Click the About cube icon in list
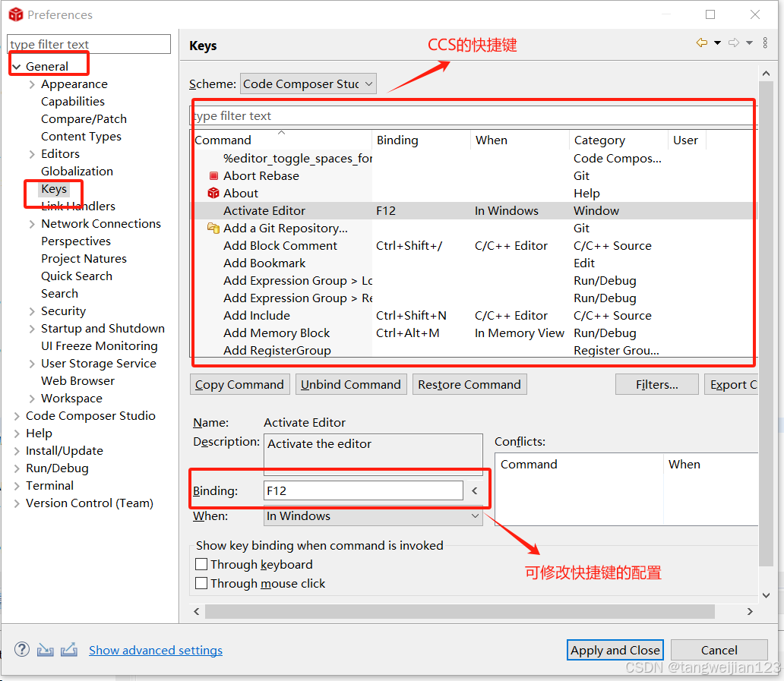 tap(213, 194)
